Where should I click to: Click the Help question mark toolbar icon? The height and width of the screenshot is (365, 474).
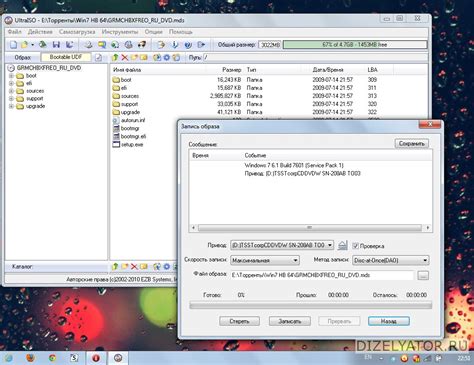point(188,45)
